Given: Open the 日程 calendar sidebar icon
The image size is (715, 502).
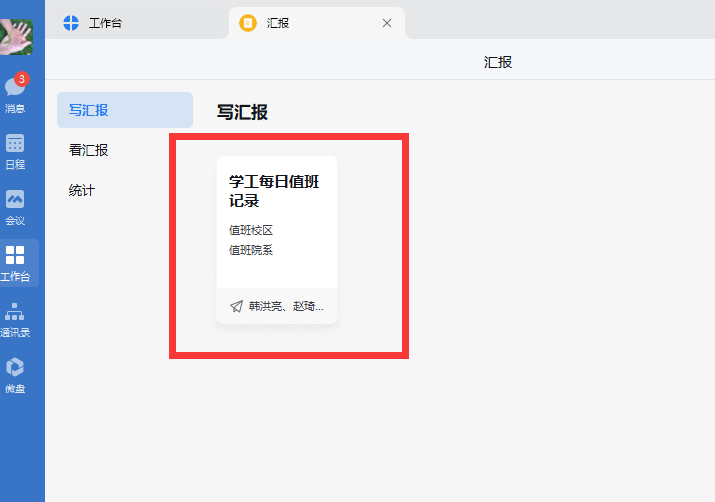Looking at the screenshot, I should point(15,152).
